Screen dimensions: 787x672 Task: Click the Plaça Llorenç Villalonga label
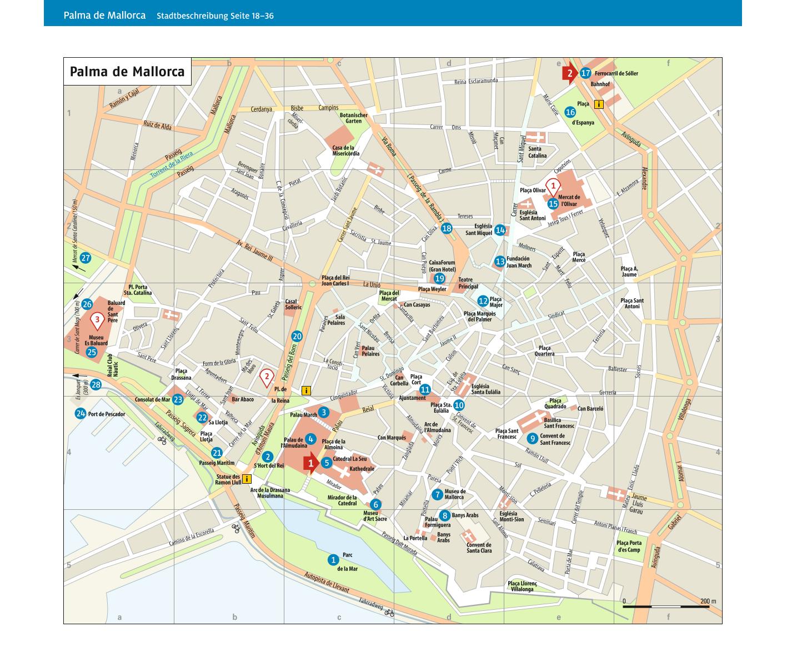[x=522, y=586]
